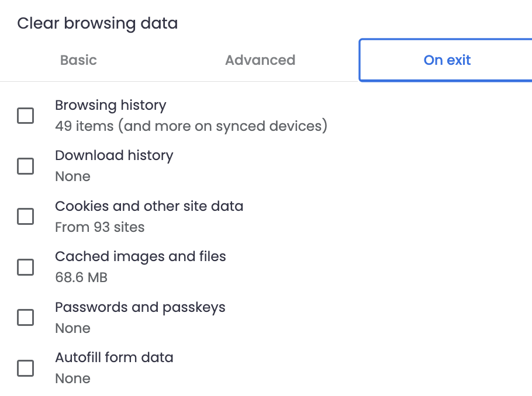Toggle the Cached images and files checkbox
532x396 pixels.
pyautogui.click(x=26, y=268)
